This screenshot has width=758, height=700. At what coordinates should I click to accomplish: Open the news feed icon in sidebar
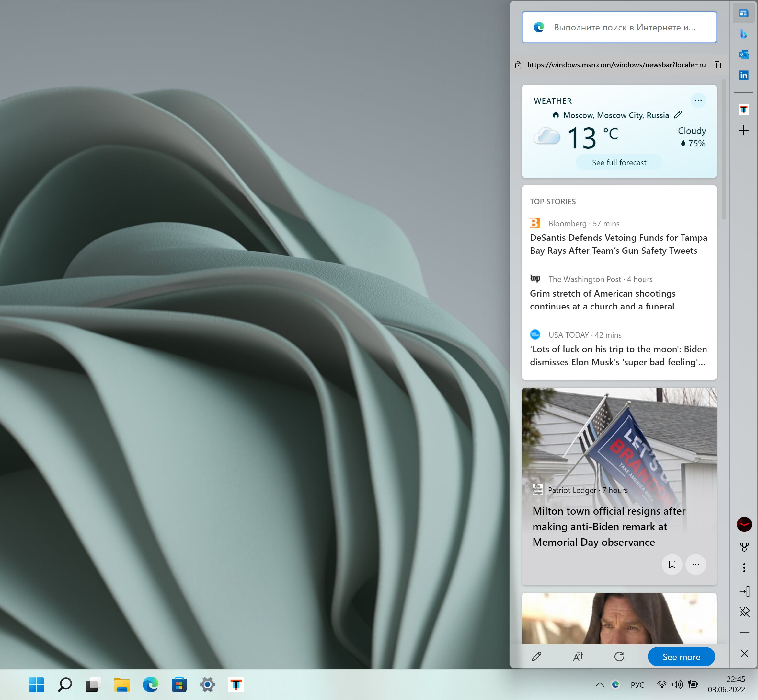tap(744, 13)
